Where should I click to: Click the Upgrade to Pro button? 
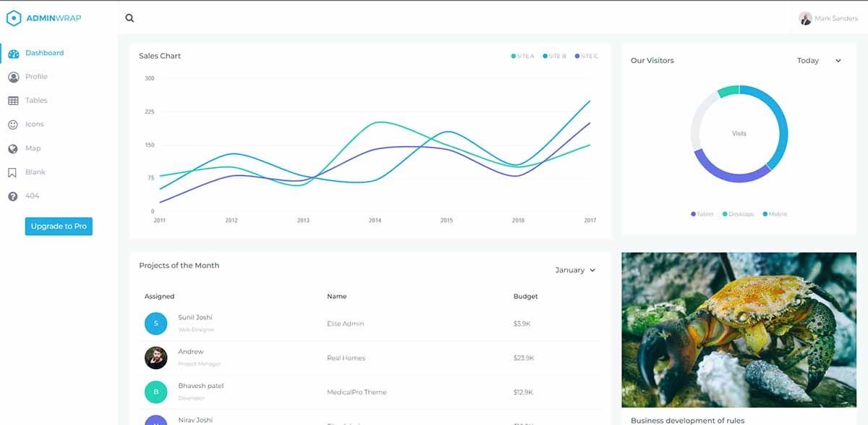[59, 226]
